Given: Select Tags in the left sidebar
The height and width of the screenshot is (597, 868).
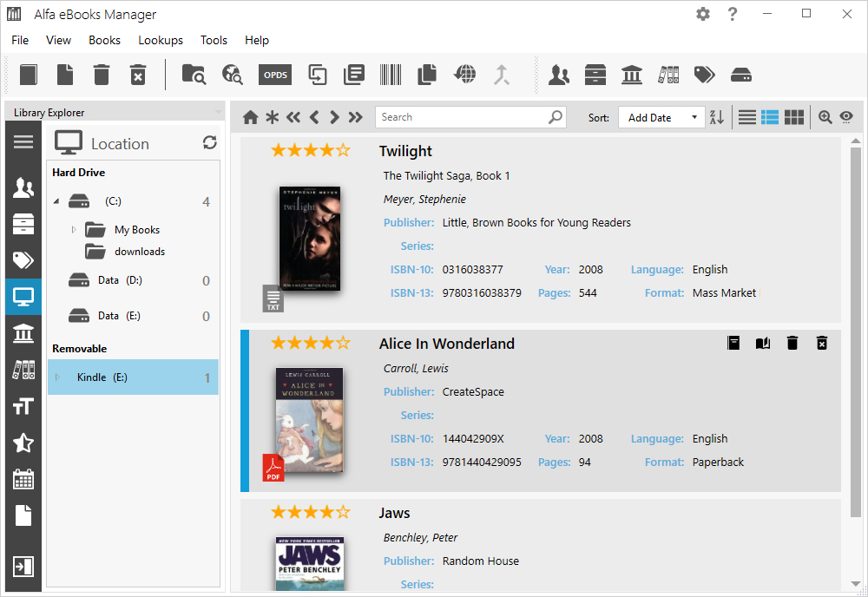Looking at the screenshot, I should 23,260.
